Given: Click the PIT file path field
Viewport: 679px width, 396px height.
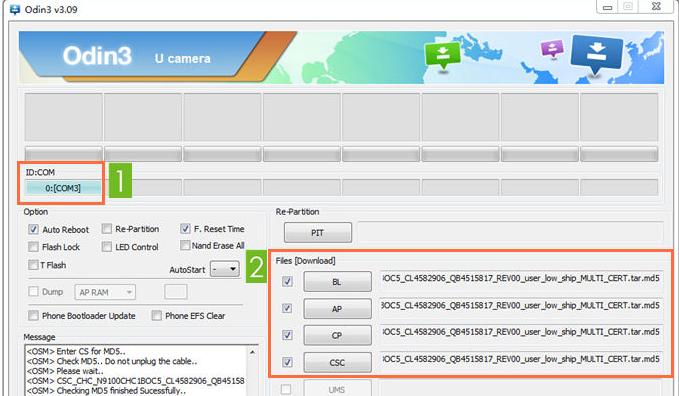Looking at the screenshot, I should point(510,231).
